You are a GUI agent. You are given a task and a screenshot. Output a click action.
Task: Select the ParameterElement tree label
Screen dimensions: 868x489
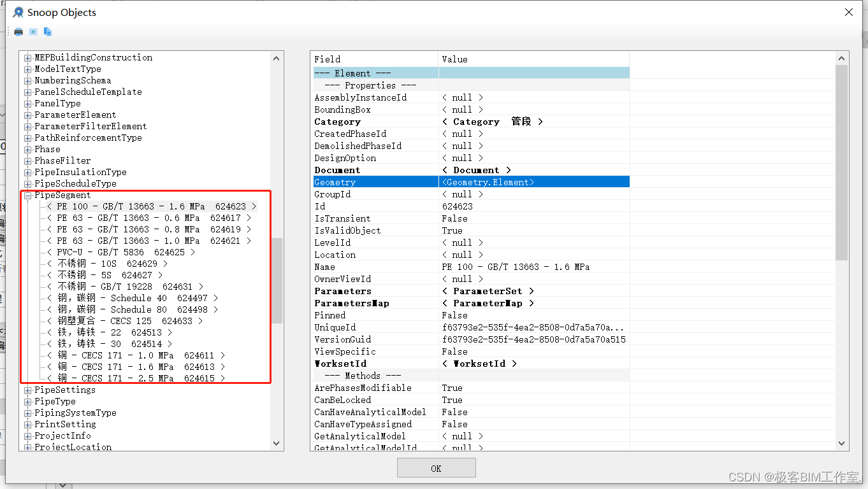tap(75, 115)
